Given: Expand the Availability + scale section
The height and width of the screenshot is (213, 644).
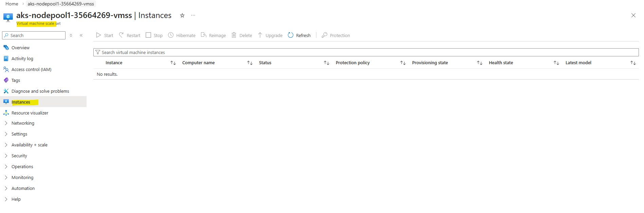Looking at the screenshot, I should 6,145.
